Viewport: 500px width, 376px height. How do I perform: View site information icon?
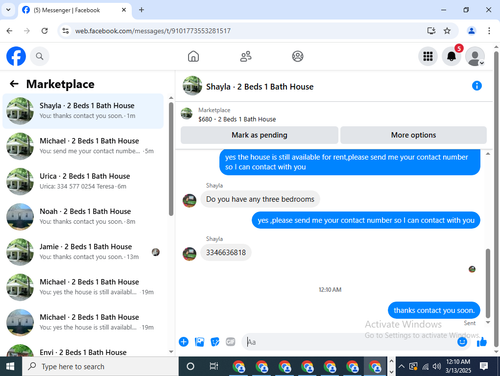[66, 31]
